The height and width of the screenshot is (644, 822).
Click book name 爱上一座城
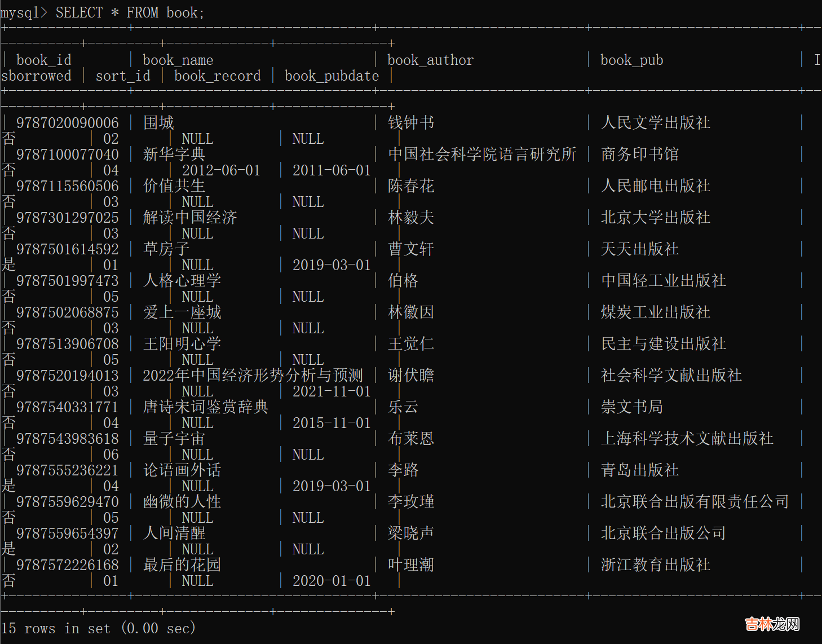(x=182, y=312)
